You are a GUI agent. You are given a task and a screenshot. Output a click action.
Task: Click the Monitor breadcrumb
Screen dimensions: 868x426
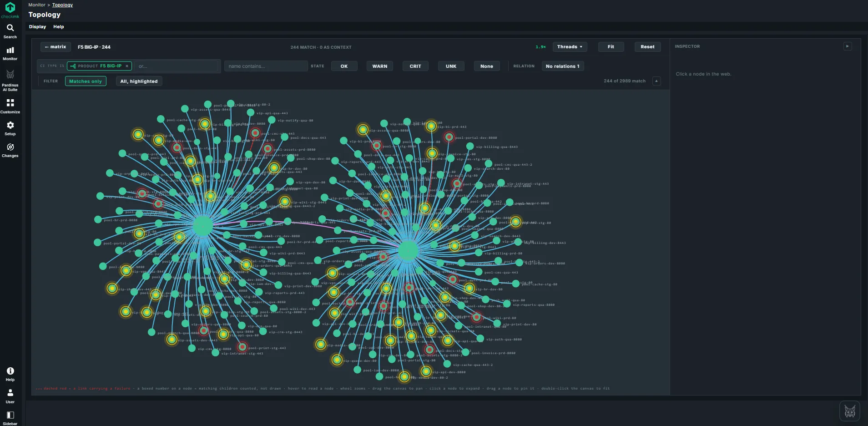[x=37, y=5]
